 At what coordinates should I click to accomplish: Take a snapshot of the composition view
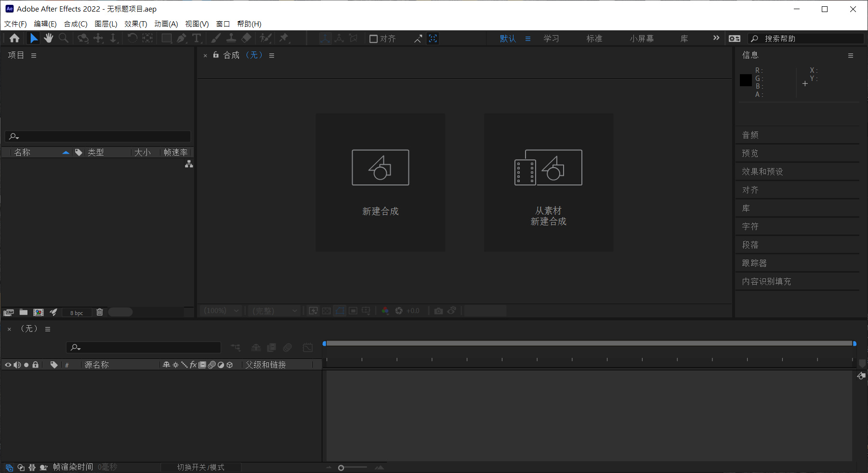(438, 311)
